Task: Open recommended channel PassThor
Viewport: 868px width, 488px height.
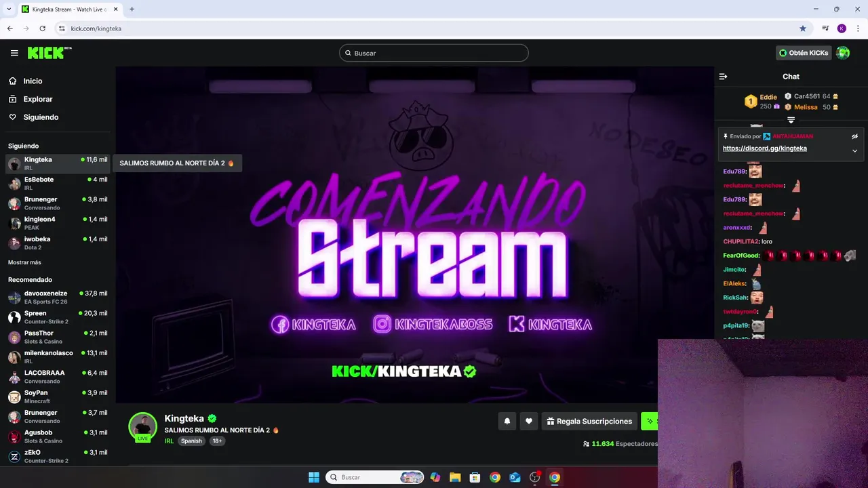Action: [58, 337]
